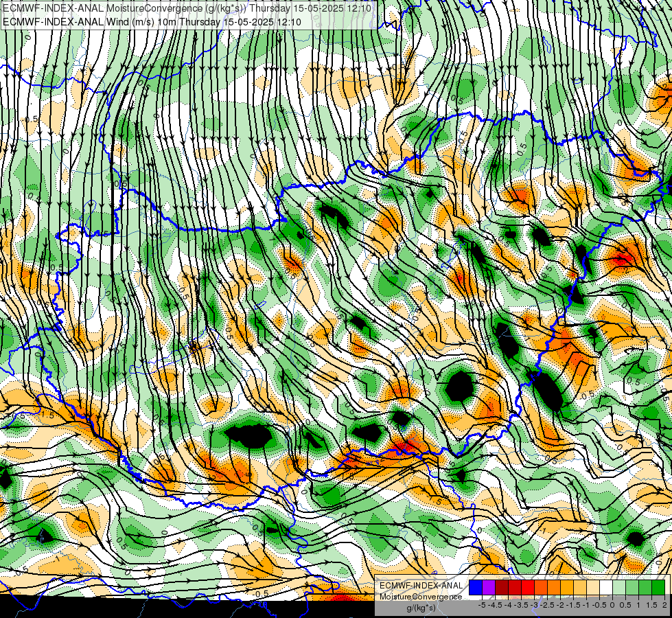672x618 pixels.
Task: Click the g/(kg*s) unit label in legend
Action: click(x=421, y=608)
